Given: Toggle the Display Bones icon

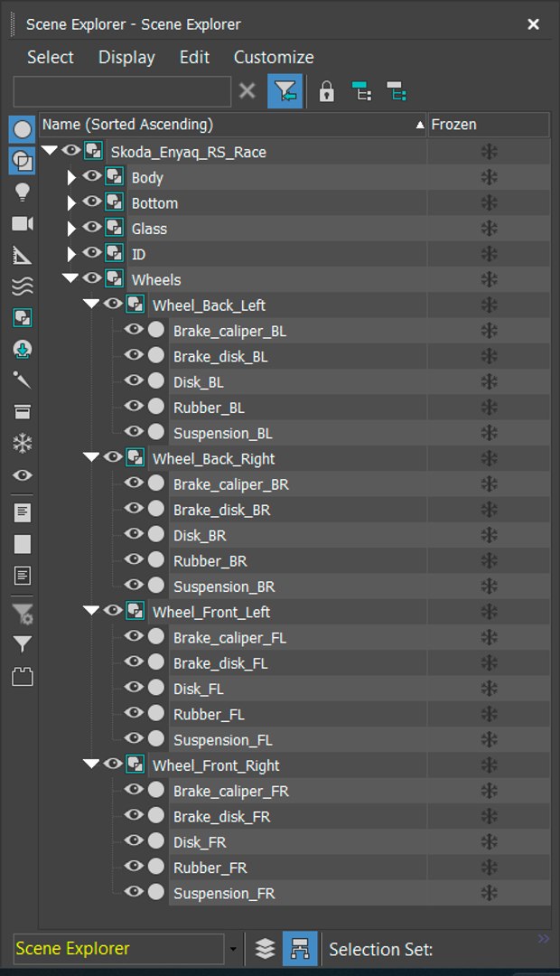Looking at the screenshot, I should (23, 380).
